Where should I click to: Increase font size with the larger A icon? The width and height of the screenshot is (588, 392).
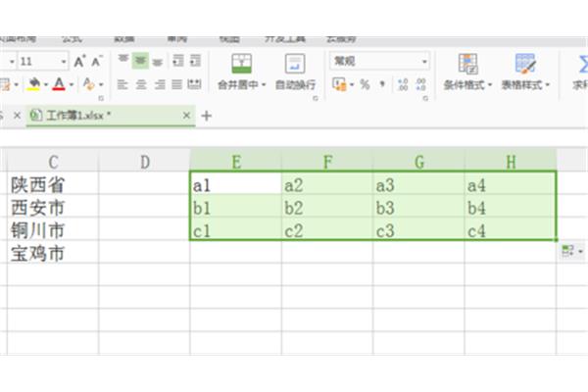point(79,61)
